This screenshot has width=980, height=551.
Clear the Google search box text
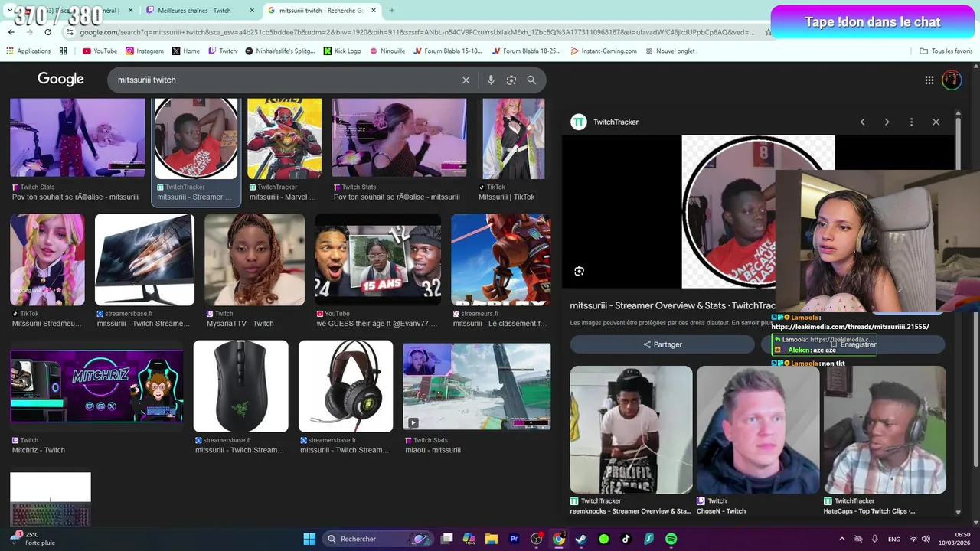pyautogui.click(x=465, y=80)
